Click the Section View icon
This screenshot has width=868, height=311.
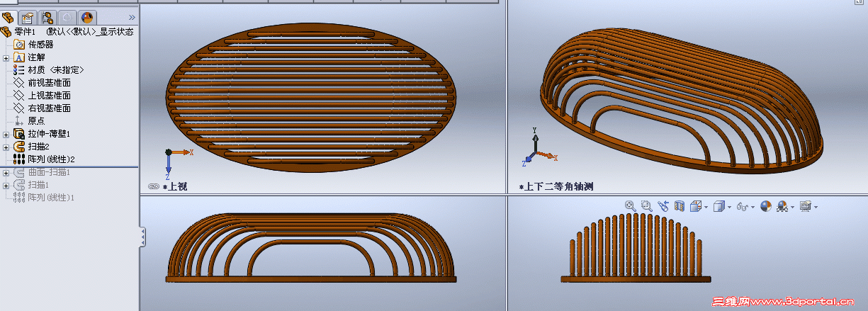tap(680, 206)
